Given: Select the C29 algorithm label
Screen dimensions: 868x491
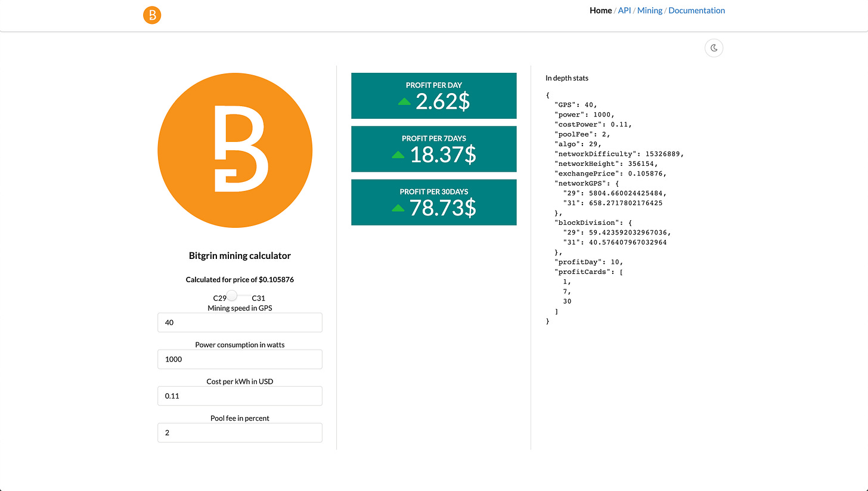Looking at the screenshot, I should pyautogui.click(x=219, y=298).
